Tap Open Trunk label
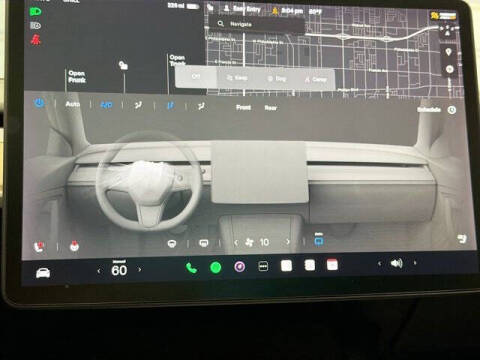The width and height of the screenshot is (480, 360). 177,60
